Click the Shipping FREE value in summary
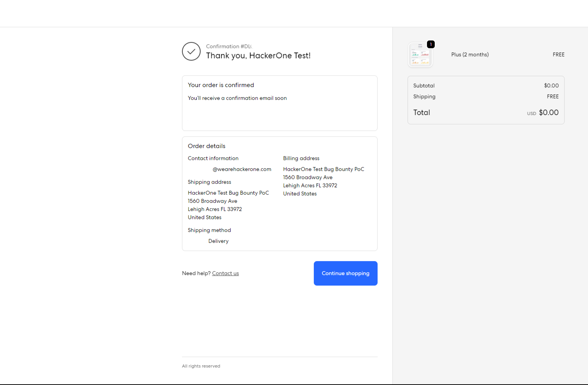This screenshot has width=588, height=385. (553, 97)
